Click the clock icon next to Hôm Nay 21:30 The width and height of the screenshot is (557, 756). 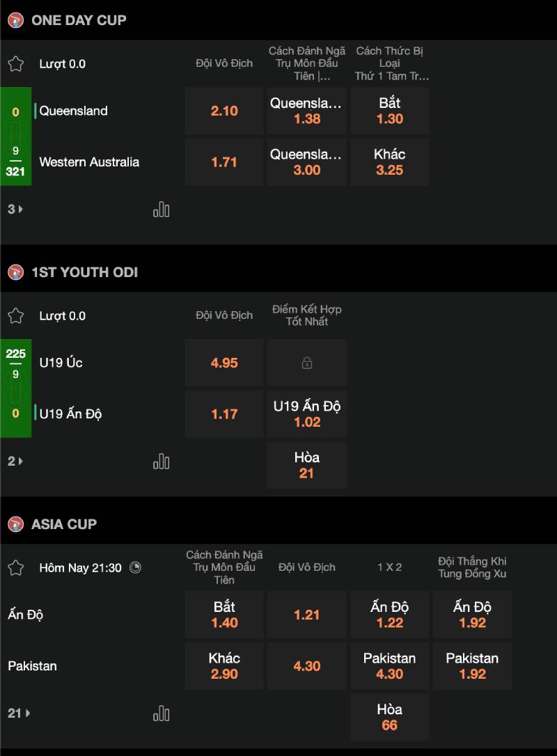pos(136,567)
